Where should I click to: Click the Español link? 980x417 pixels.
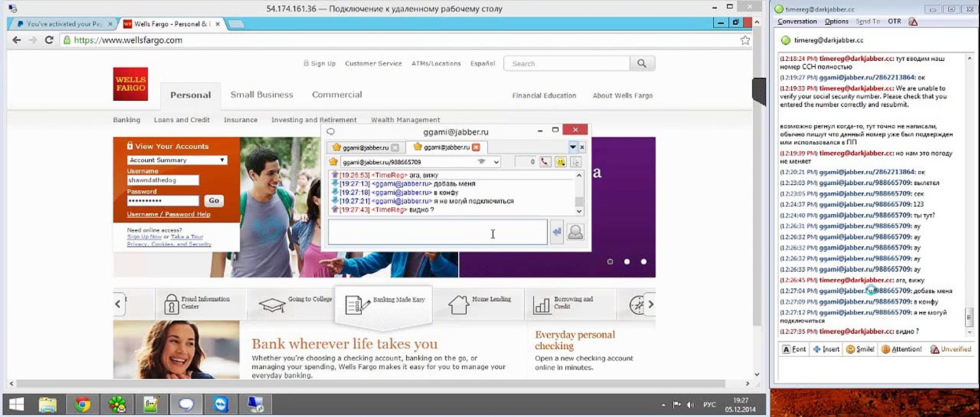(482, 64)
